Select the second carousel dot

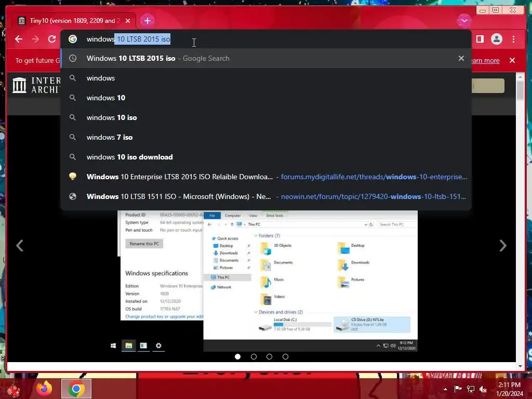point(254,356)
